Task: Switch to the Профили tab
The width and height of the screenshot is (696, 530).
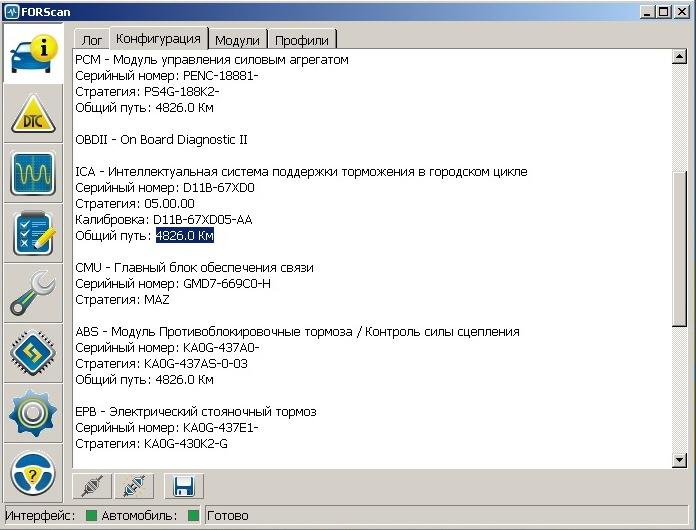Action: (302, 40)
